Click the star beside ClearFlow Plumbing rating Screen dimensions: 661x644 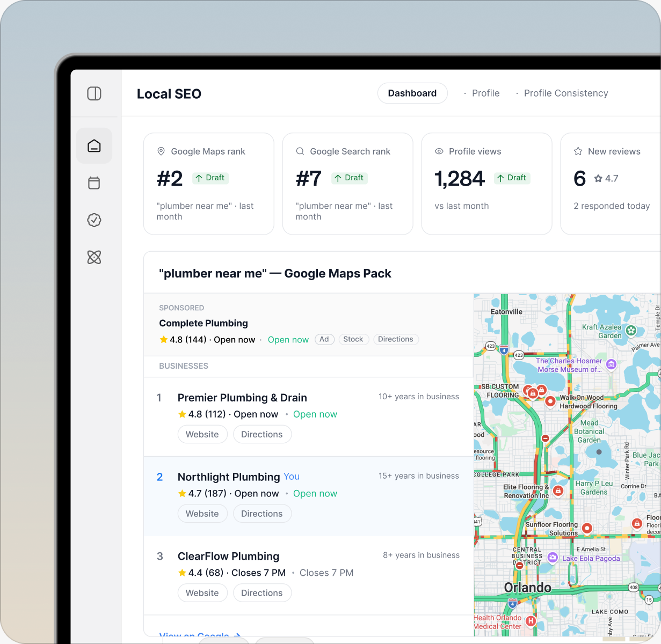tap(182, 573)
